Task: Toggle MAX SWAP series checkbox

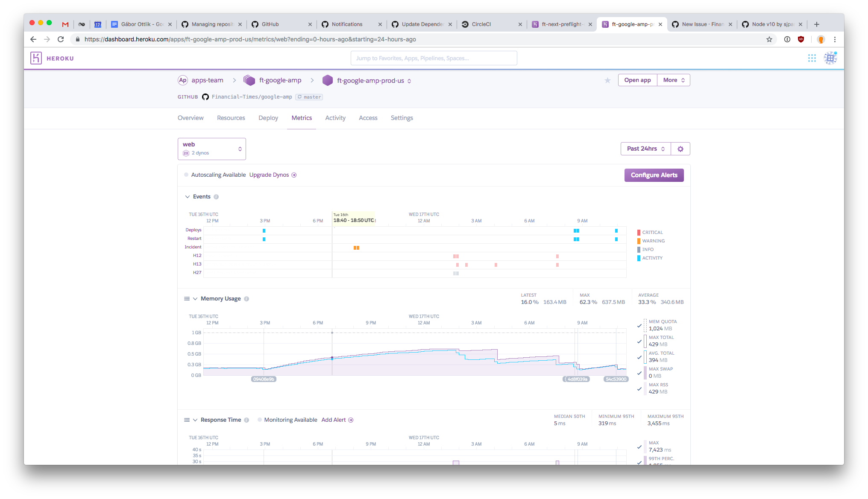Action: point(639,373)
